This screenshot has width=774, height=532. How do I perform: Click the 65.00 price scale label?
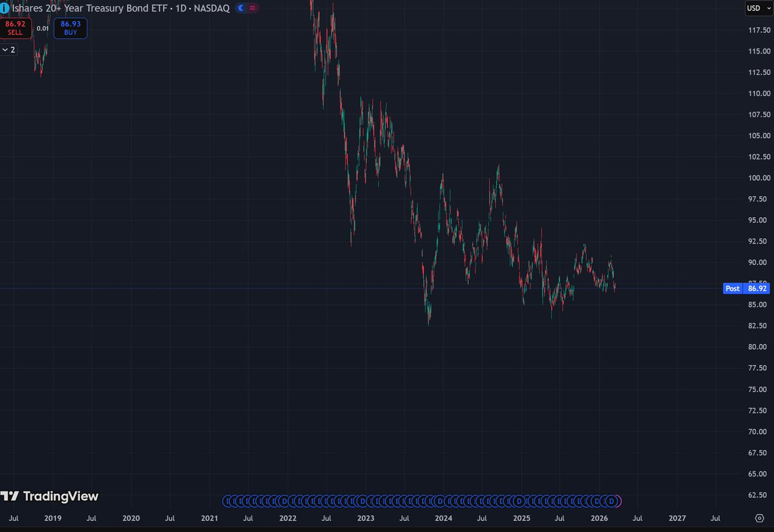coord(759,474)
